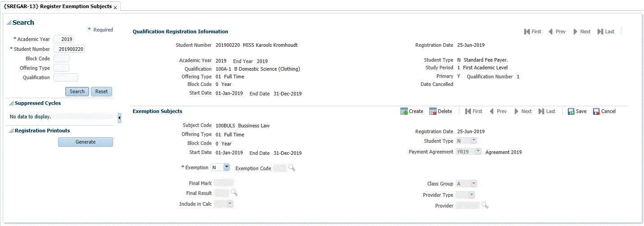Image resolution: width=644 pixels, height=226 pixels.
Task: Jump to Last qualification registration record
Action: pyautogui.click(x=606, y=32)
